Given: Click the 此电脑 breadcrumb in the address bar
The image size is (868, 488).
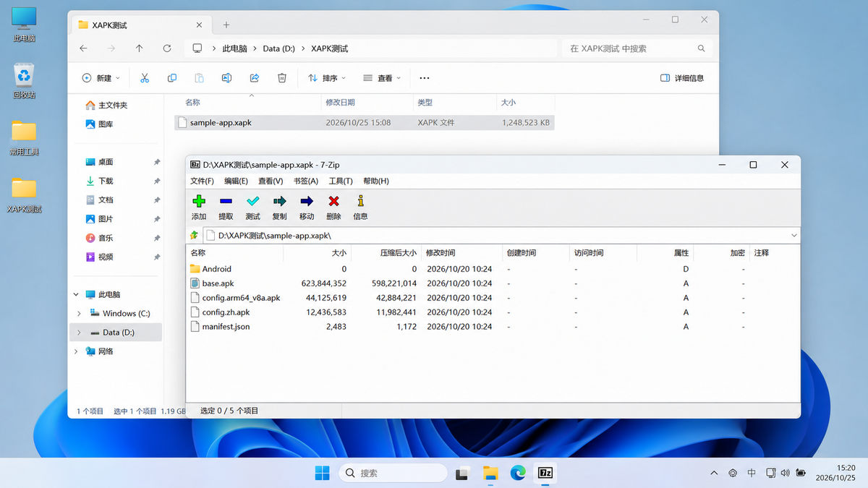Looking at the screenshot, I should click(234, 48).
